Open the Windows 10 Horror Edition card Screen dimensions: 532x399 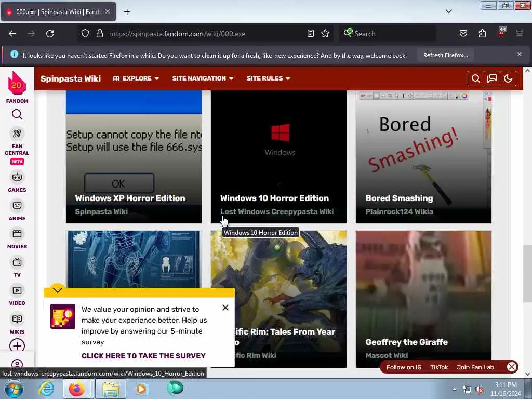pos(278,157)
